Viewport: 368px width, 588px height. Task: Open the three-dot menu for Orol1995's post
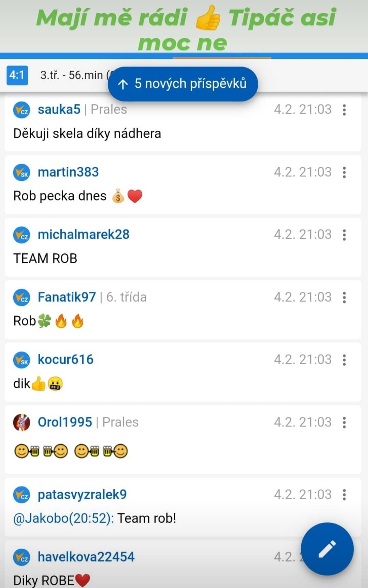pyautogui.click(x=344, y=422)
